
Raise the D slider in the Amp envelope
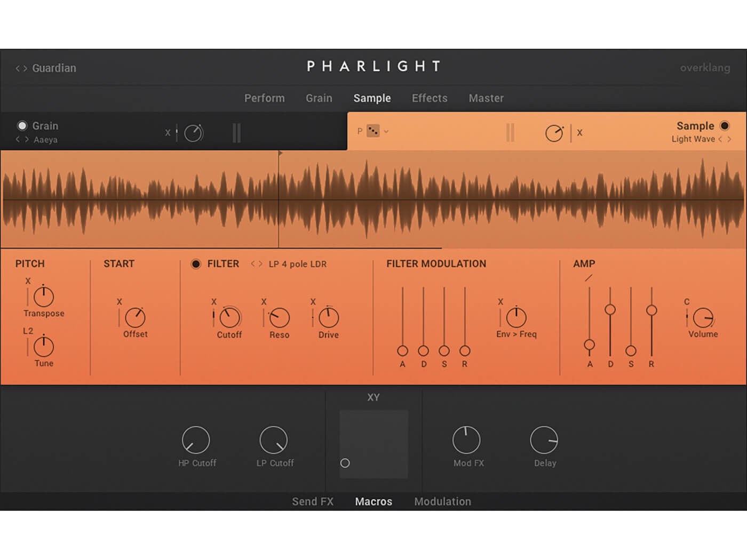coord(610,308)
